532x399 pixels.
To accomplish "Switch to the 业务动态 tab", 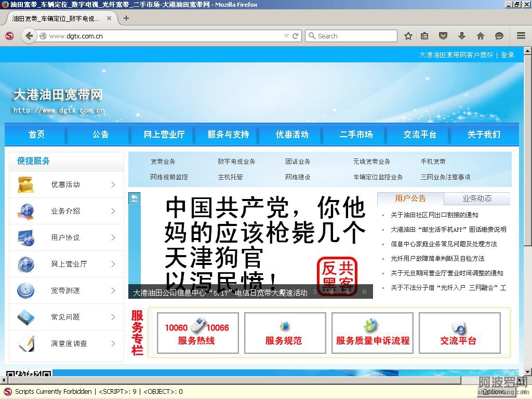I will coord(477,198).
